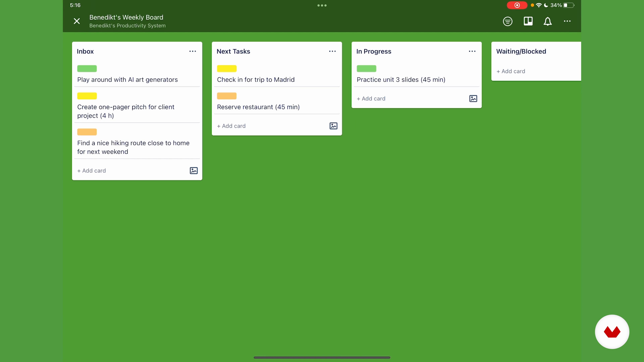Add image card in In Progress list
Image resolution: width=644 pixels, height=362 pixels.
click(x=473, y=98)
